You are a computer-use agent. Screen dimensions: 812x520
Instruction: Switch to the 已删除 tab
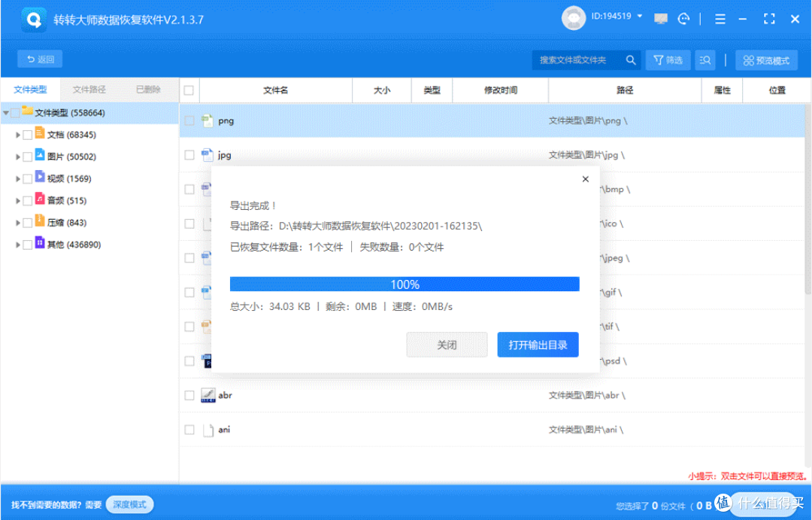coord(148,89)
